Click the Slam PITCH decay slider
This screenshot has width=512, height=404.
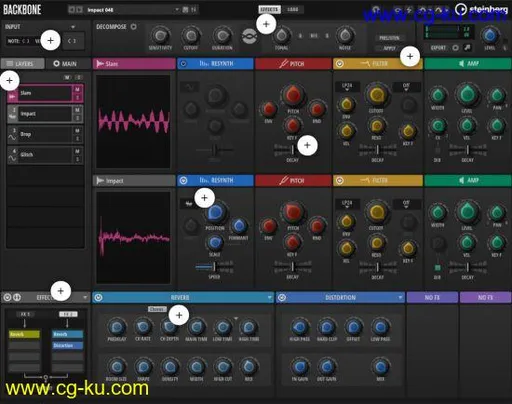(x=292, y=150)
